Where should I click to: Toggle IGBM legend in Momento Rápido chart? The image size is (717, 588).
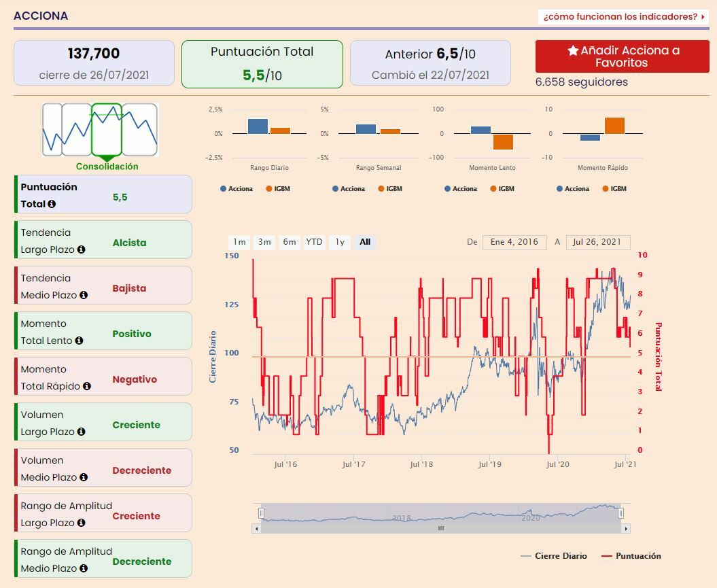pos(614,189)
